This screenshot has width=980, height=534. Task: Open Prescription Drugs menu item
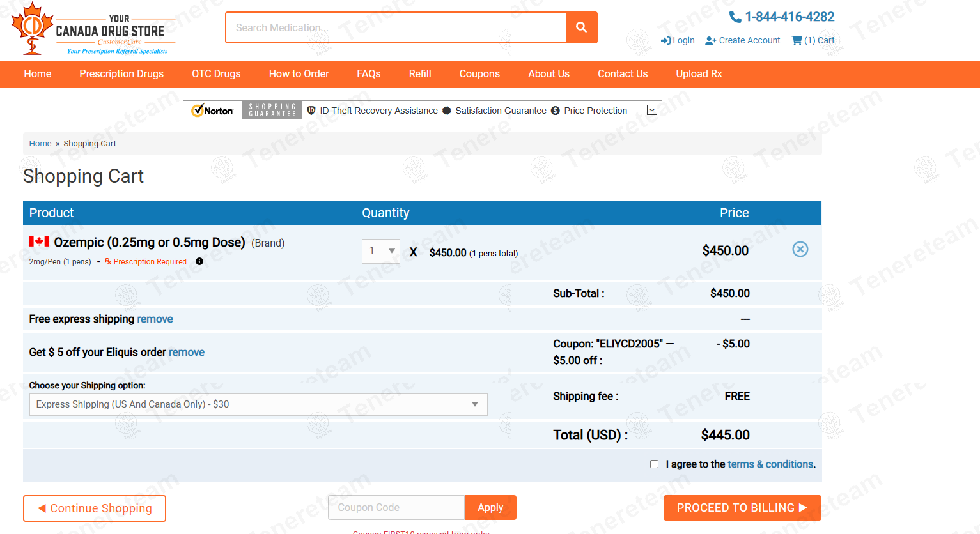click(x=121, y=74)
